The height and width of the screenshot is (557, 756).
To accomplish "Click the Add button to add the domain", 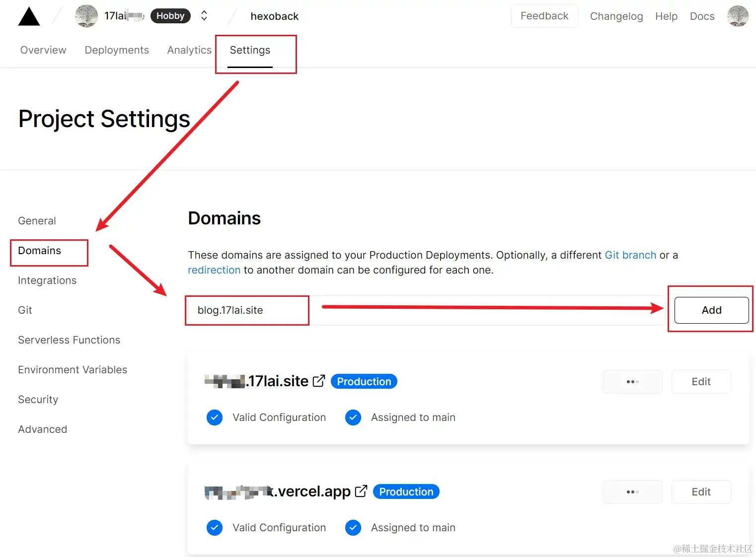I will (711, 310).
